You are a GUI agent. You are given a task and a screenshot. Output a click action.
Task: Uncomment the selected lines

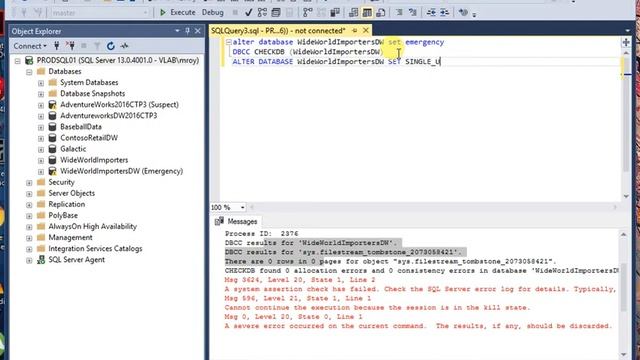[x=413, y=13]
